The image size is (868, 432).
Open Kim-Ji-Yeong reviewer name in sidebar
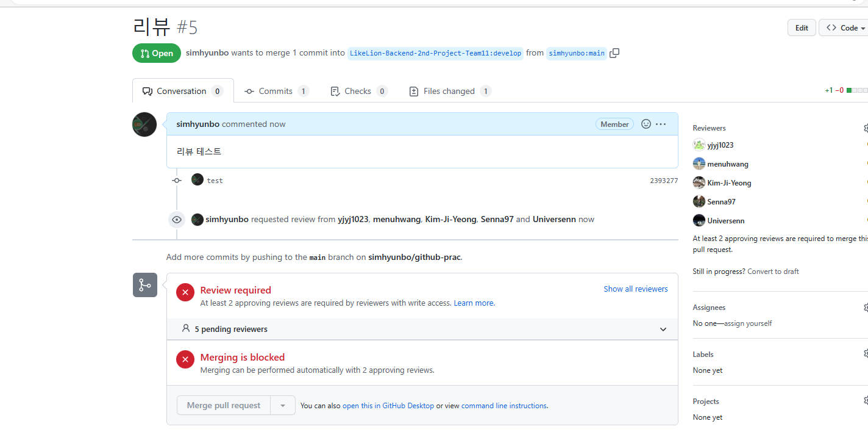click(729, 183)
